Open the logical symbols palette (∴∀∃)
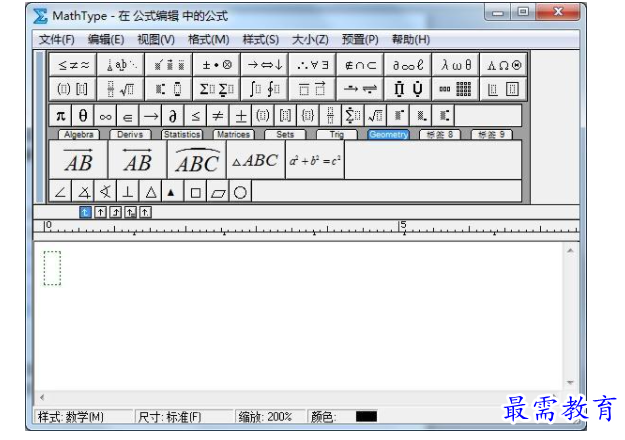Screen dimensions: 625x440 [312, 65]
